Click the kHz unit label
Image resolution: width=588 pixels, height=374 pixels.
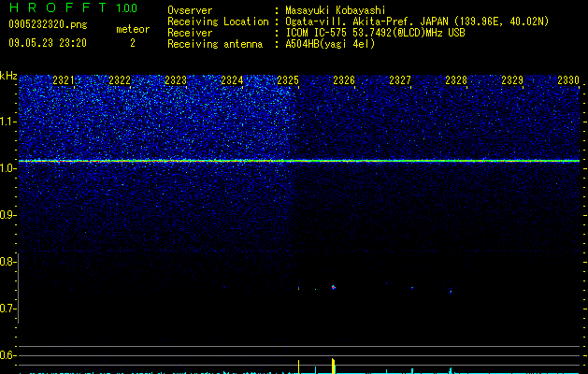8,76
